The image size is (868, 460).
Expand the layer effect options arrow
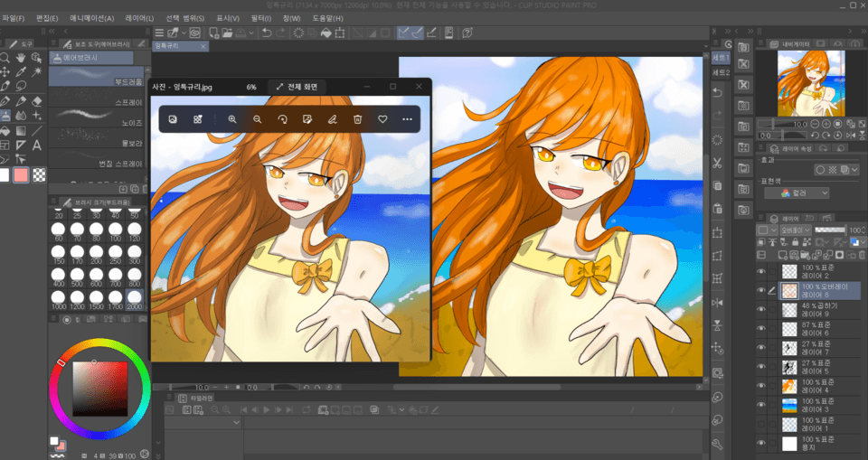(x=855, y=170)
